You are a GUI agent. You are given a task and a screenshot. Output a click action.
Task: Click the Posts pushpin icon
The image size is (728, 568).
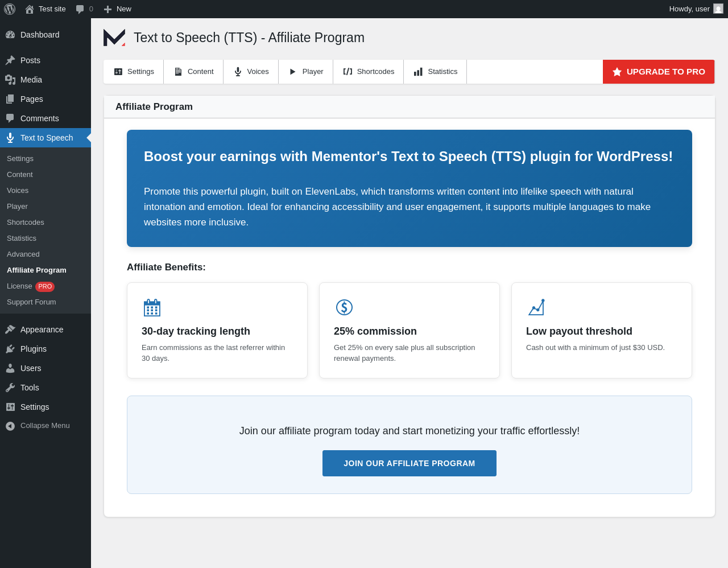point(10,60)
